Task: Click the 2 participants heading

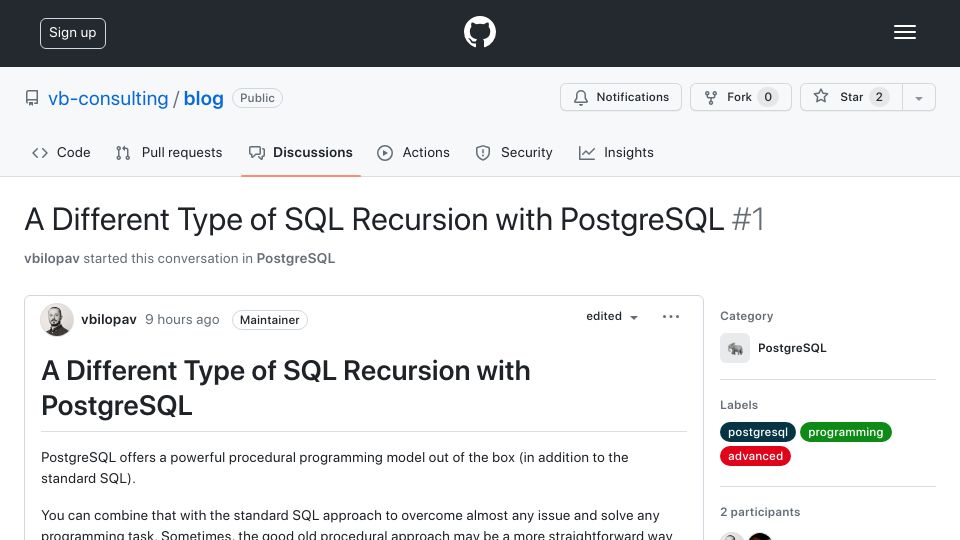Action: point(760,512)
